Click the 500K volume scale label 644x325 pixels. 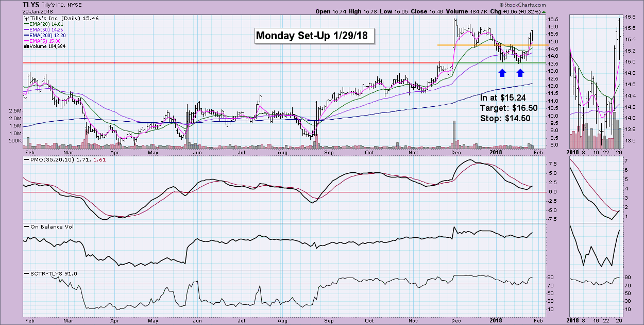pos(14,140)
